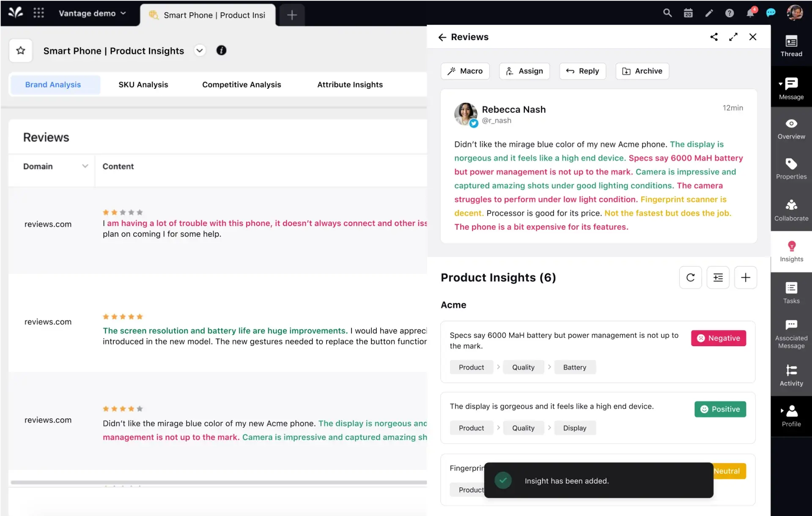Open Overview eye panel in sidebar

point(791,128)
